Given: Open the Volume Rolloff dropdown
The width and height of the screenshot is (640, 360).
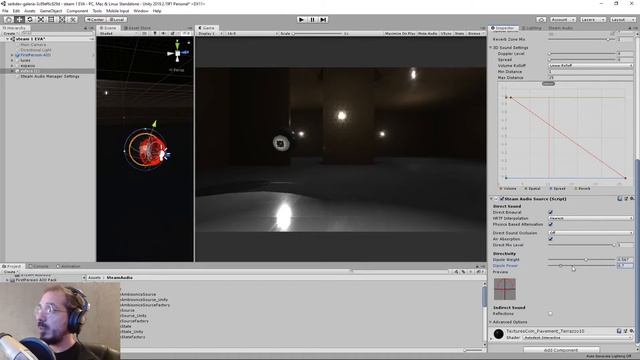Looking at the screenshot, I should pyautogui.click(x=590, y=65).
